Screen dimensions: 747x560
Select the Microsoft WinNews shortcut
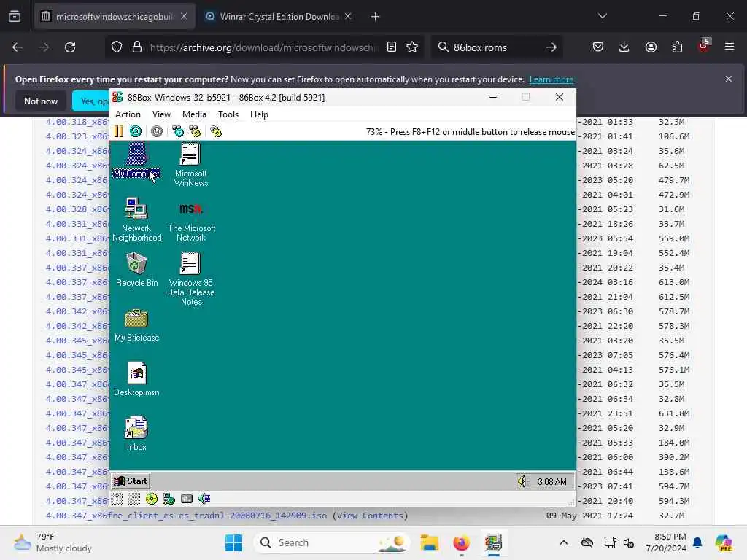point(190,165)
